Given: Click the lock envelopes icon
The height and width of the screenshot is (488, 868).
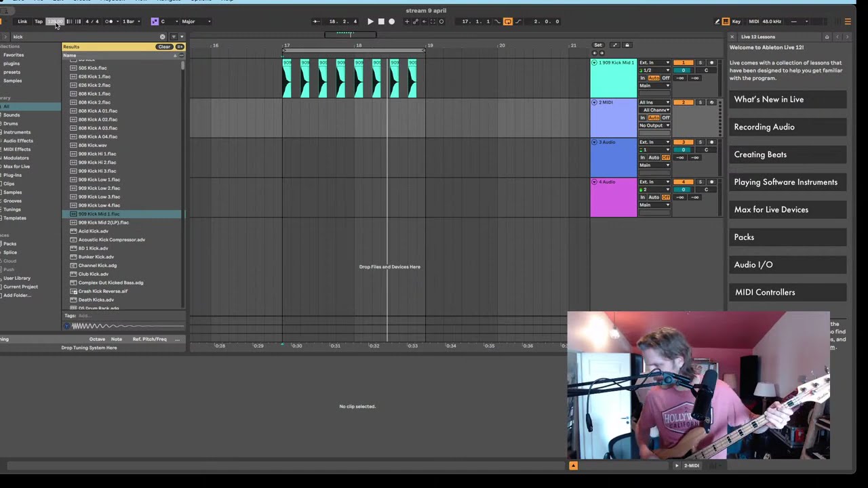Looking at the screenshot, I should [627, 45].
